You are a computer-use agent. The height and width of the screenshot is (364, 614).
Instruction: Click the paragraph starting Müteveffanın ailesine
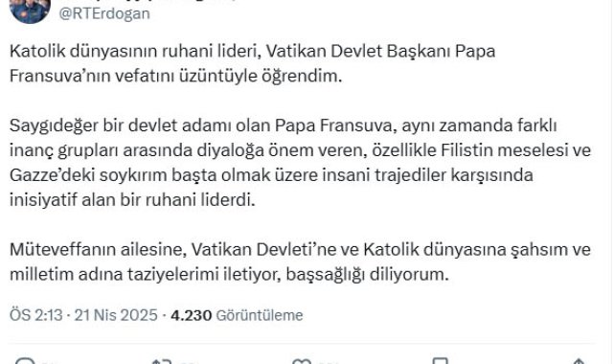tap(301, 262)
